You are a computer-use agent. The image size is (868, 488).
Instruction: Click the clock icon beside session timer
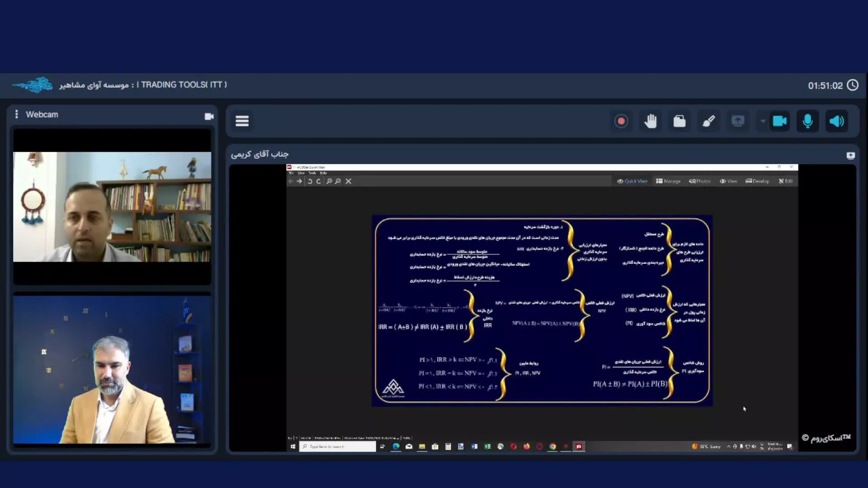tap(853, 85)
